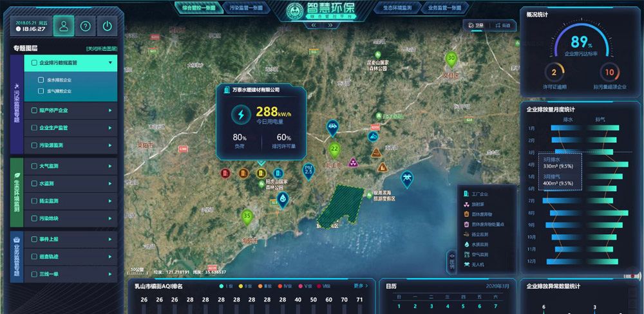This screenshot has height=314, width=644.
Task: Click the green 35 AQI marker
Action: click(247, 217)
